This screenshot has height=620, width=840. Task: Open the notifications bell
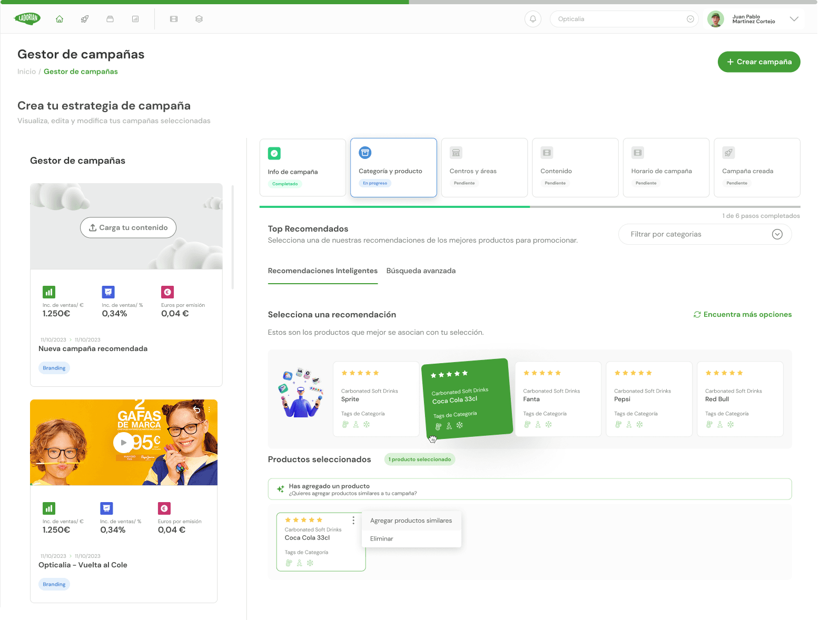click(x=533, y=19)
